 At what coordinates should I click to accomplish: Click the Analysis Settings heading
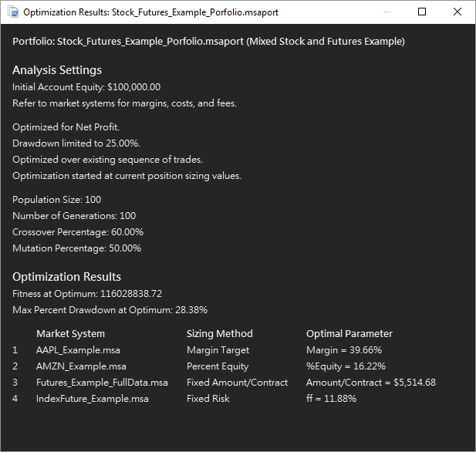pyautogui.click(x=57, y=70)
